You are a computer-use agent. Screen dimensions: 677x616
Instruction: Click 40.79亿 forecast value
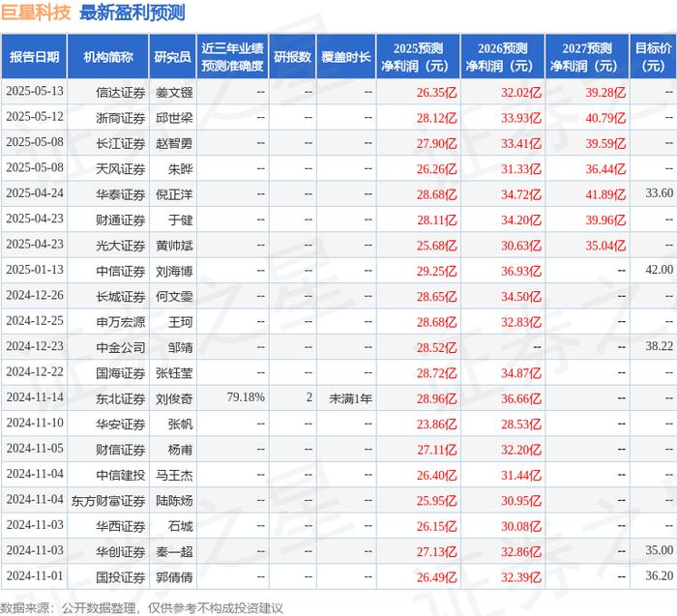click(605, 118)
